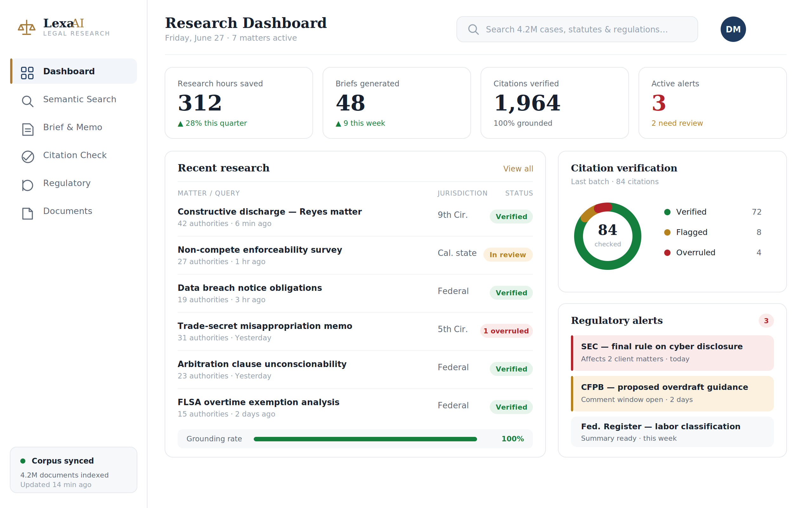
Task: Open the DM user avatar
Action: [733, 29]
